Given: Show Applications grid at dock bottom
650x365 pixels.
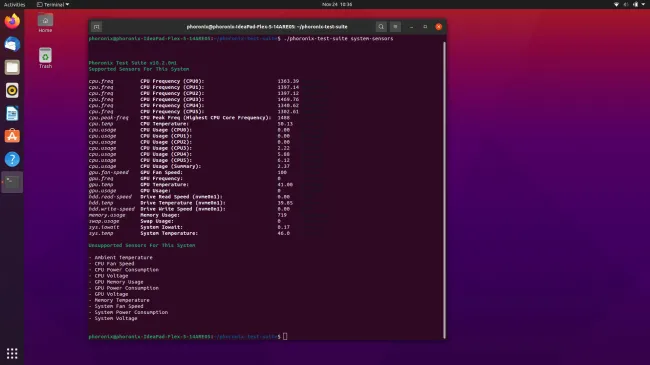Looking at the screenshot, I should [12, 353].
